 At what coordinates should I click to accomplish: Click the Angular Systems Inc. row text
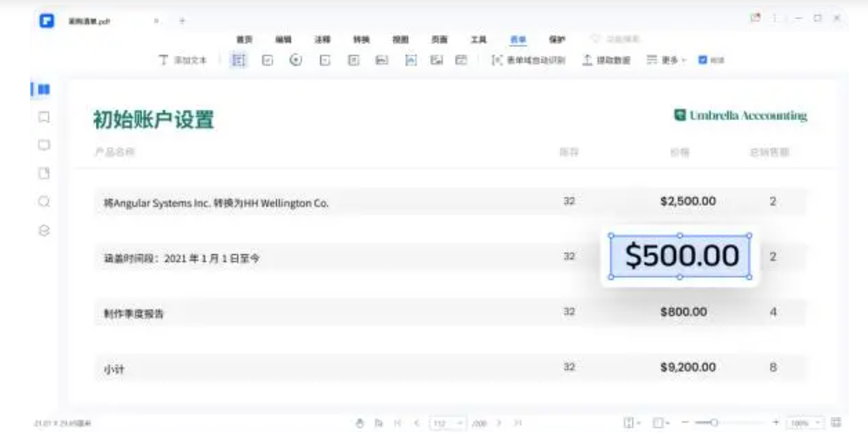(x=216, y=203)
